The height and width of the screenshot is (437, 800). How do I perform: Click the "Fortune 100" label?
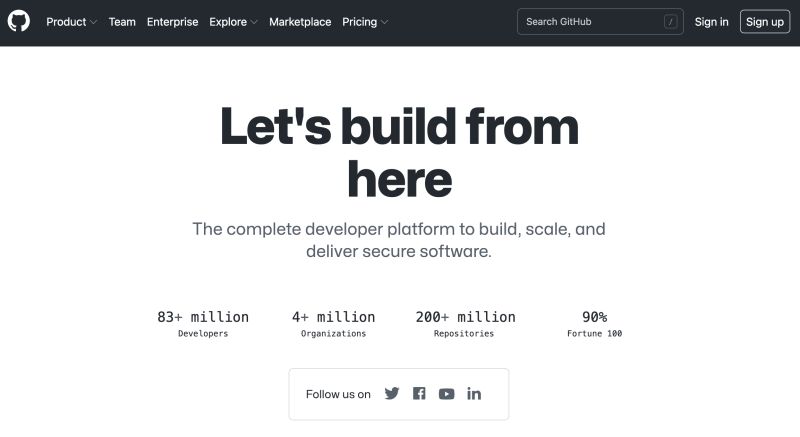(x=594, y=333)
